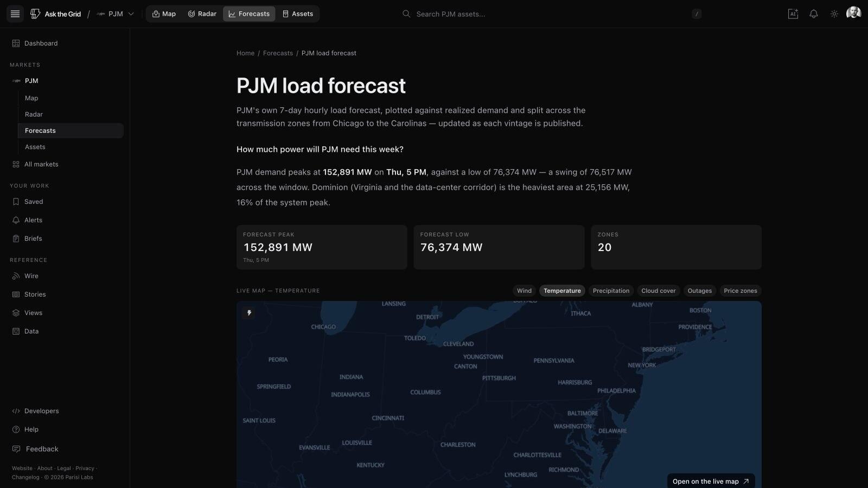Click Open on the live map

[711, 481]
